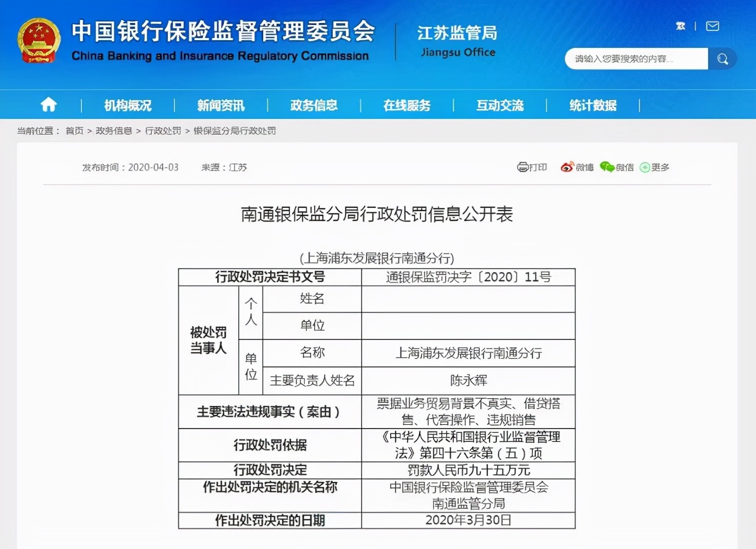Click the authority 南通监管分局 text
756x549 pixels.
(x=468, y=503)
